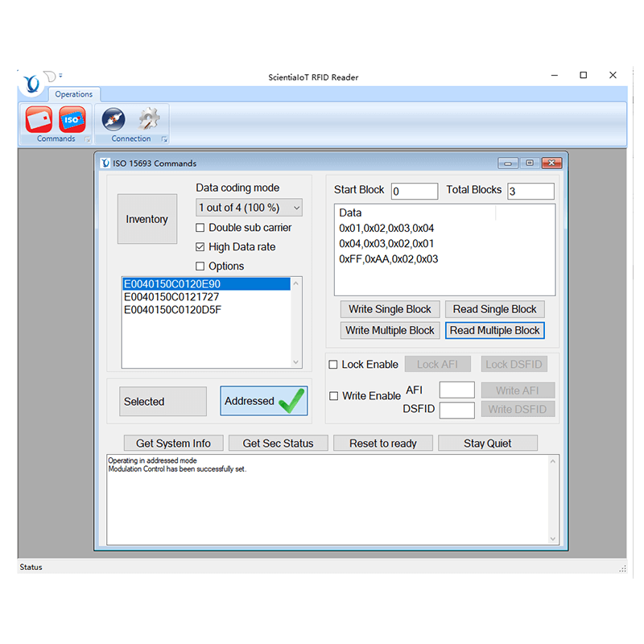
Task: Tick the Lock Enable checkbox
Action: 333,365
